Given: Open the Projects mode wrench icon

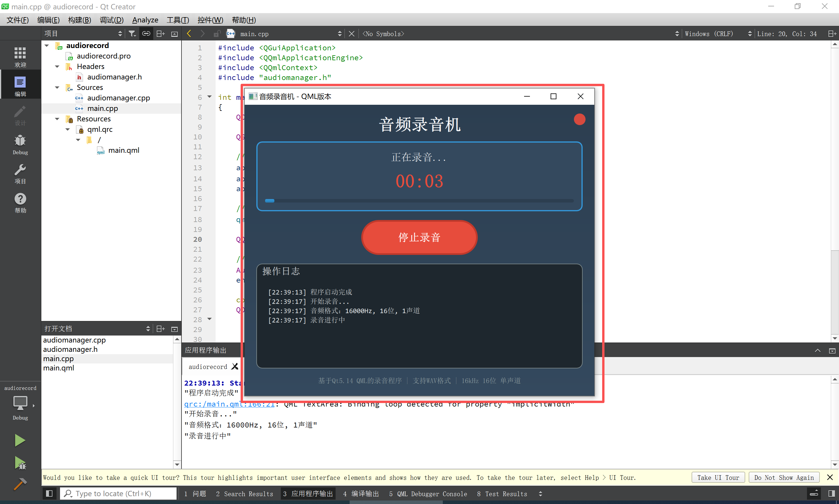Looking at the screenshot, I should tap(20, 173).
